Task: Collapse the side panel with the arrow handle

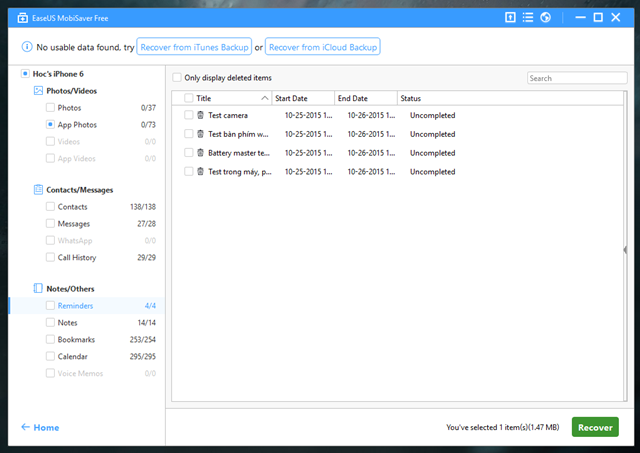Action: 625,250
